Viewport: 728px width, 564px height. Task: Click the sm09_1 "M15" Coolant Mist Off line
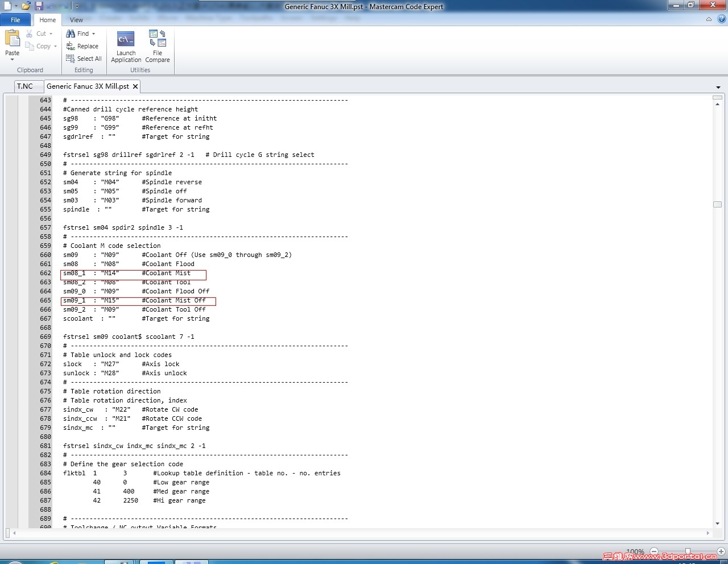tap(134, 300)
